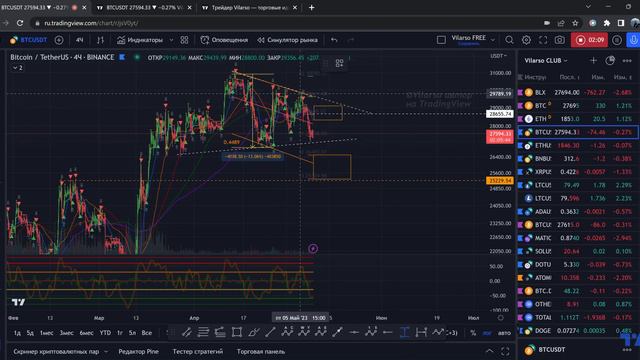
Task: Start Симулятор рынка bar replay
Action: tap(287, 40)
